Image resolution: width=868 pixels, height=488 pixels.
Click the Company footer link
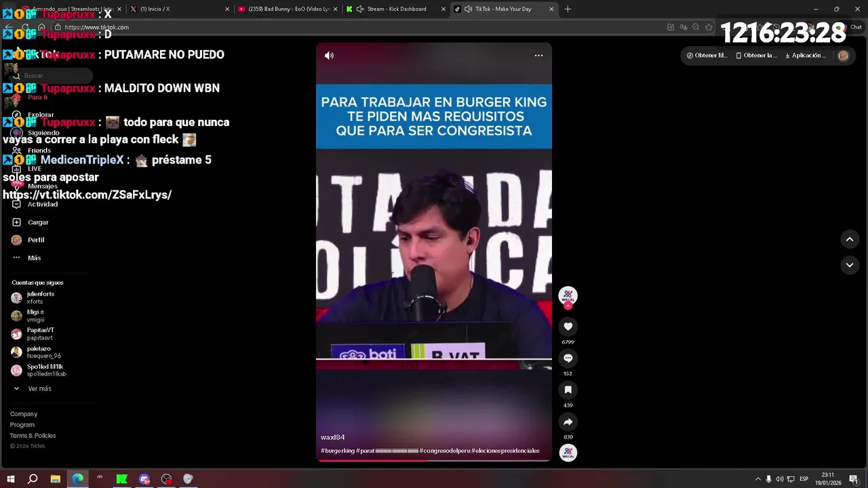click(24, 414)
